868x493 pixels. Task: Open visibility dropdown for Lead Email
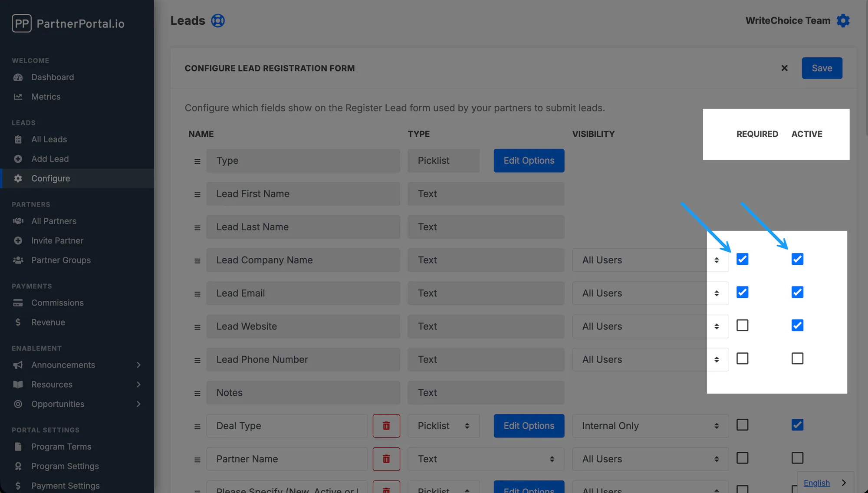click(650, 293)
